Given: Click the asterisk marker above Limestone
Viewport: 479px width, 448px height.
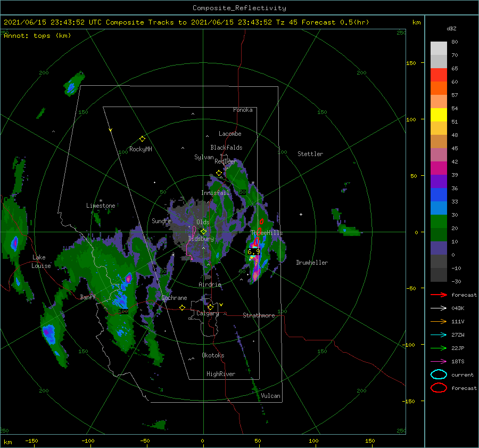Looking at the screenshot, I should tap(101, 201).
